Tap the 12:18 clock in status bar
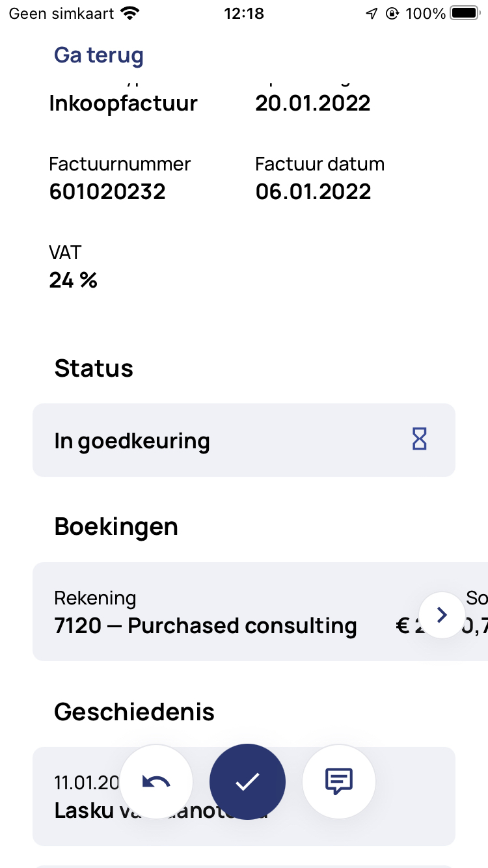Viewport: 488px width, 868px height. (x=244, y=14)
